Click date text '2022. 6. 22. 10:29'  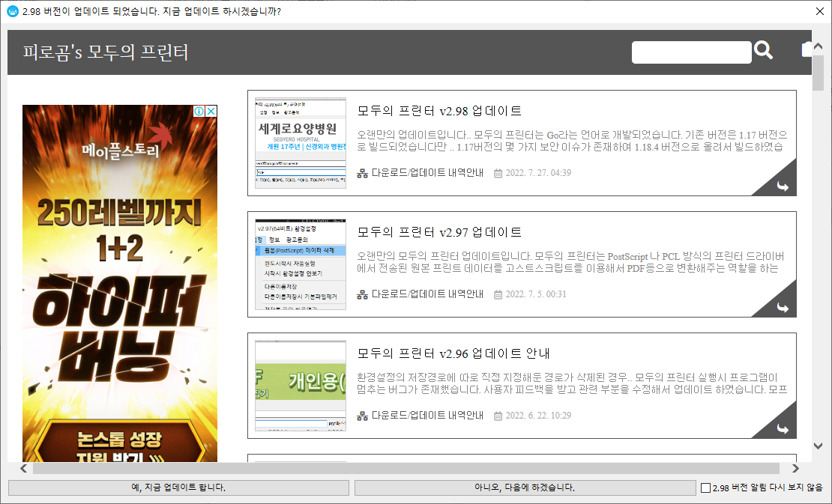[538, 416]
